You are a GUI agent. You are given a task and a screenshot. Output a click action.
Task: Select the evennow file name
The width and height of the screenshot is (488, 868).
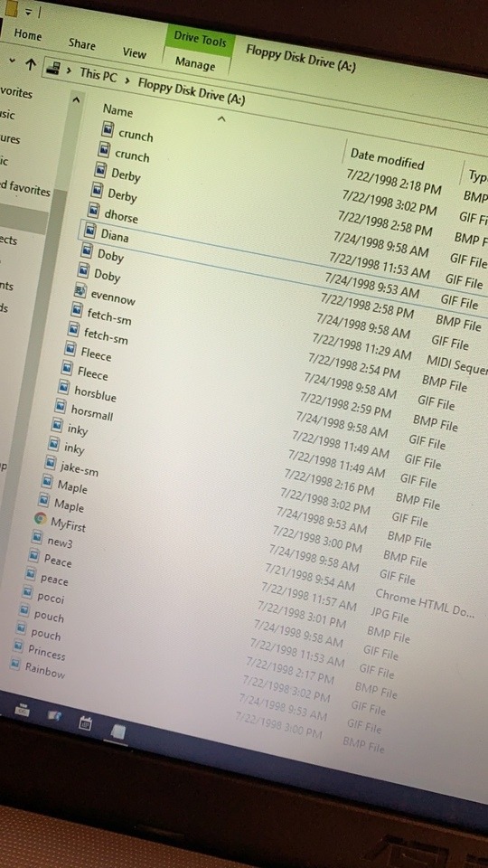coord(113,297)
